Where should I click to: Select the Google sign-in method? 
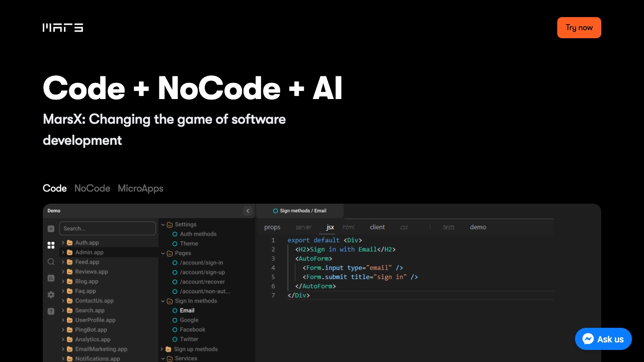[x=189, y=320]
